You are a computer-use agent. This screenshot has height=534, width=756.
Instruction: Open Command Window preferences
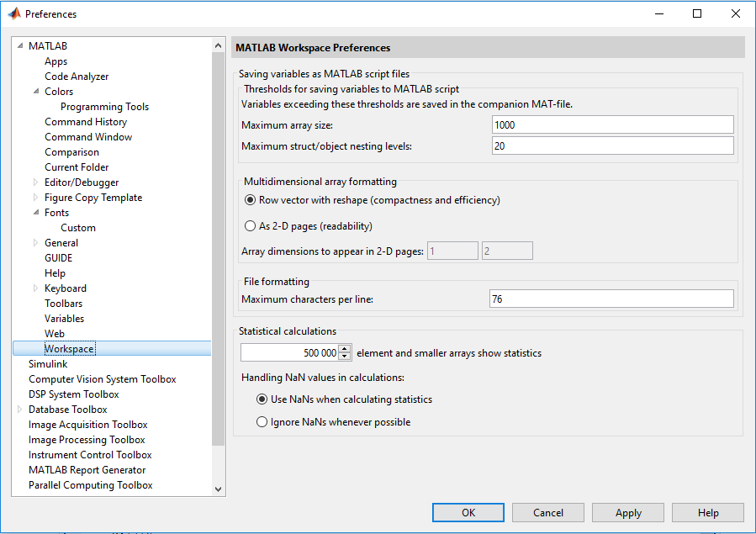click(88, 137)
